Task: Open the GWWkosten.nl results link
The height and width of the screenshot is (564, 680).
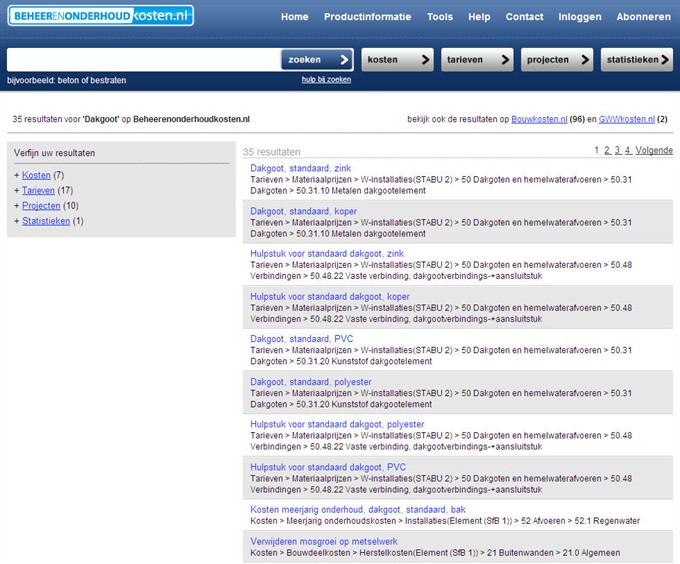Action: (x=627, y=119)
